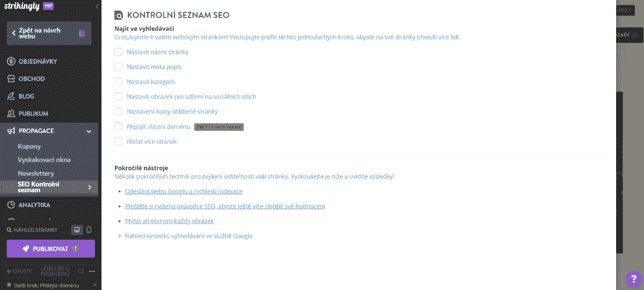Click the Objednávky dollar icon

pos(11,61)
